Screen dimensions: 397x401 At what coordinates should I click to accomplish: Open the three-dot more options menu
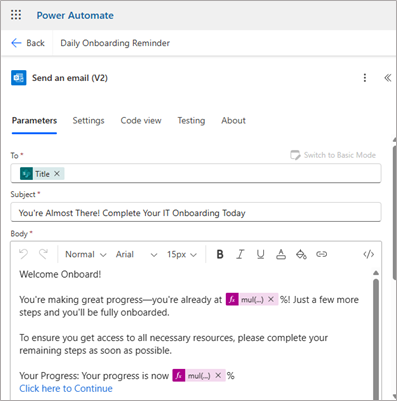coord(365,78)
